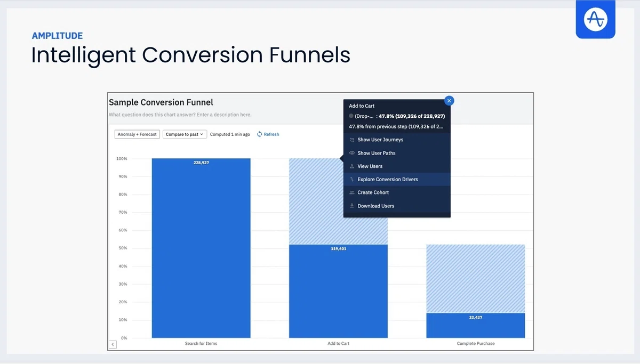
Task: Toggle the Anomaly + Forecast button
Action: tap(137, 134)
